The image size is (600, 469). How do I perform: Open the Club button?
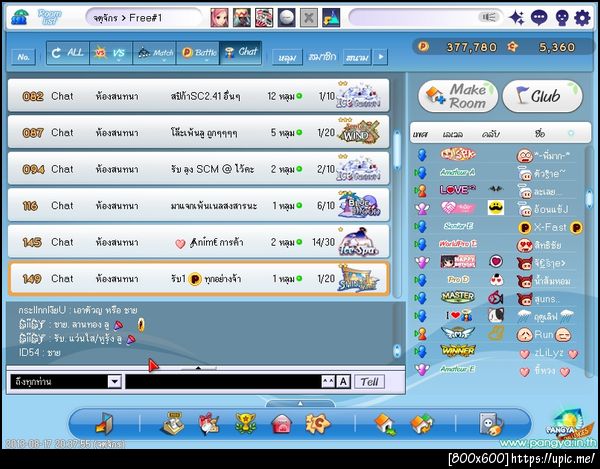543,96
